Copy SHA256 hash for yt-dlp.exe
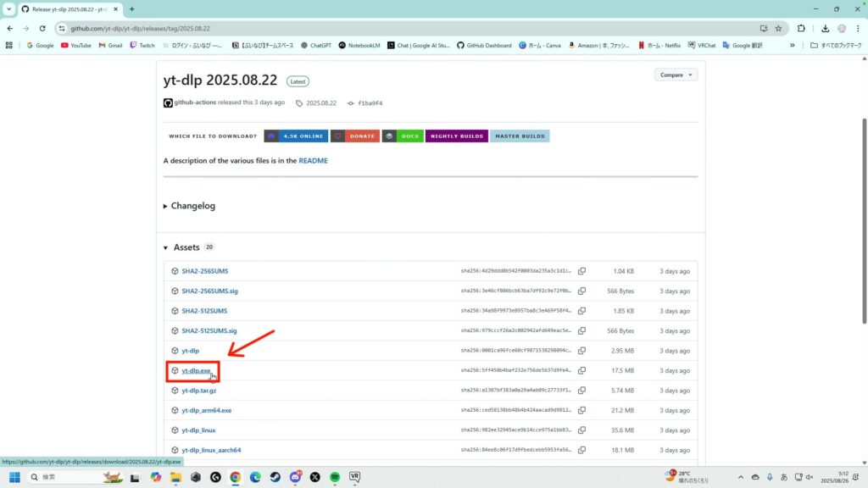Image resolution: width=868 pixels, height=488 pixels. pos(581,370)
